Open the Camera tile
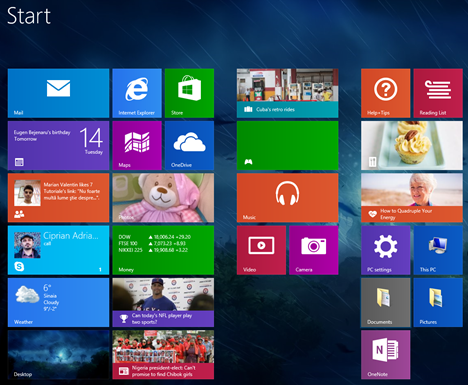The image size is (468, 385). [x=314, y=250]
